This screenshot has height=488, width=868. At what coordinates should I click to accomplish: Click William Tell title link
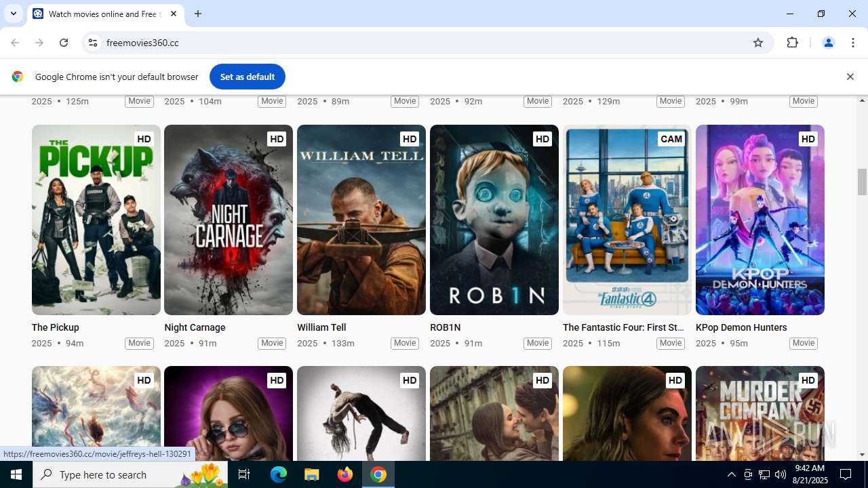[321, 327]
